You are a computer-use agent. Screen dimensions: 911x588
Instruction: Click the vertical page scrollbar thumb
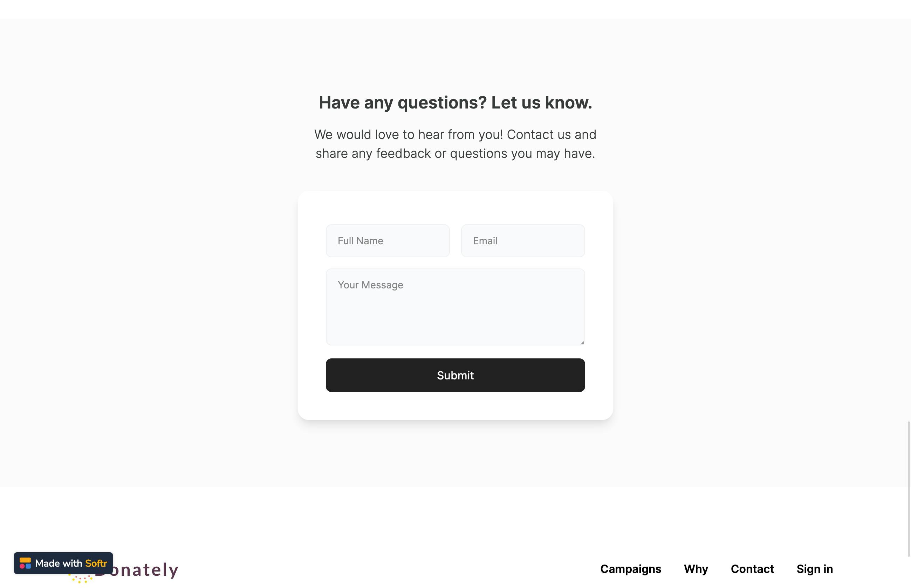(x=909, y=489)
